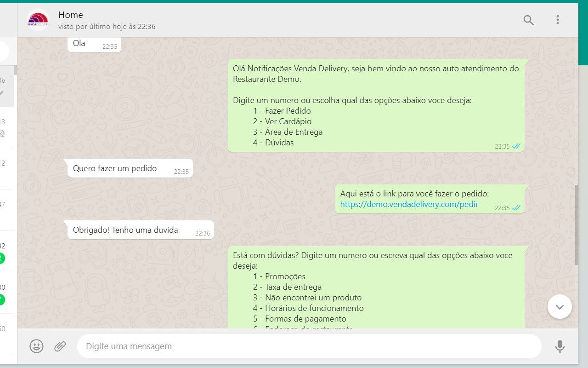The width and height of the screenshot is (588, 368).
Task: Click the 'Está com dúvidas?' message text
Action: (373, 260)
